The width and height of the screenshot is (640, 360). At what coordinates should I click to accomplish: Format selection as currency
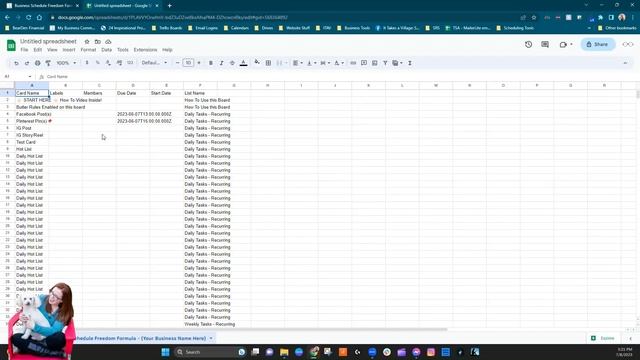87,63
